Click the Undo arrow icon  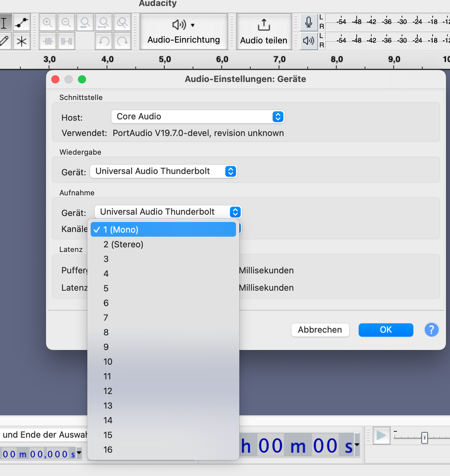coord(104,41)
